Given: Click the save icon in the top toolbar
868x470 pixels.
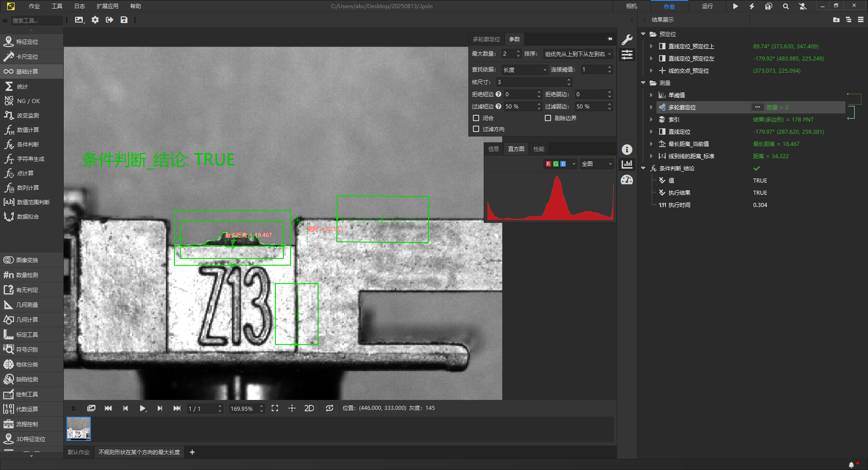Looking at the screenshot, I should coord(124,20).
